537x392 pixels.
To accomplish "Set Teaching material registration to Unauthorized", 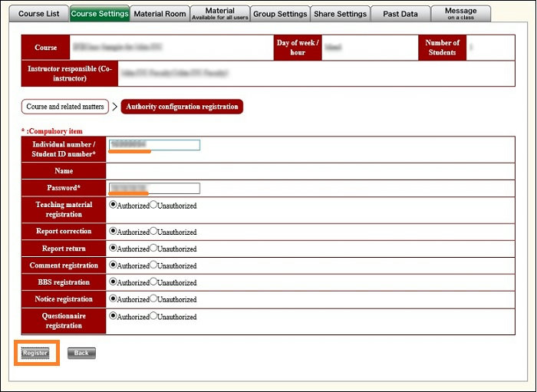I will click(153, 205).
